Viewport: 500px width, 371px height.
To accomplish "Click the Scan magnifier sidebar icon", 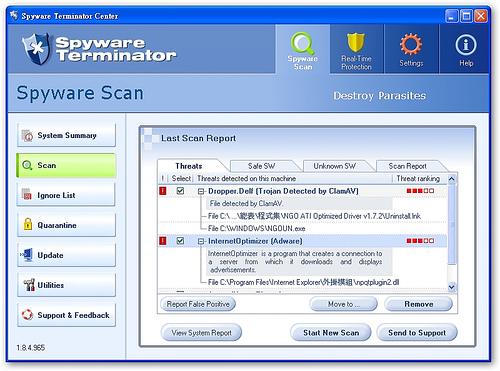I will (27, 165).
